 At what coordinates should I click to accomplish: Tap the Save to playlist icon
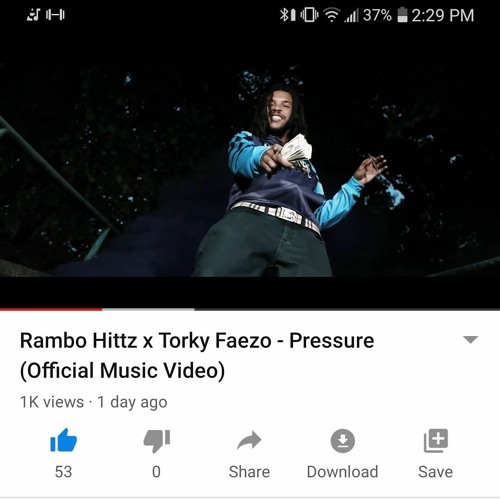pos(436,441)
